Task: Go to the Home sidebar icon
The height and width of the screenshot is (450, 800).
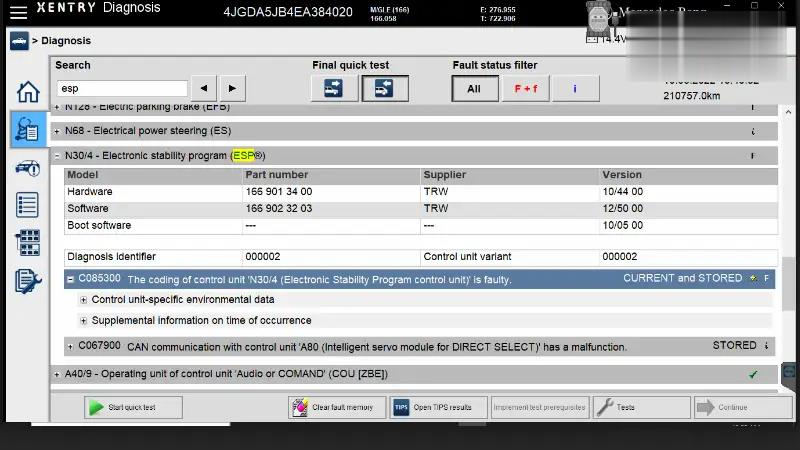Action: coord(28,92)
